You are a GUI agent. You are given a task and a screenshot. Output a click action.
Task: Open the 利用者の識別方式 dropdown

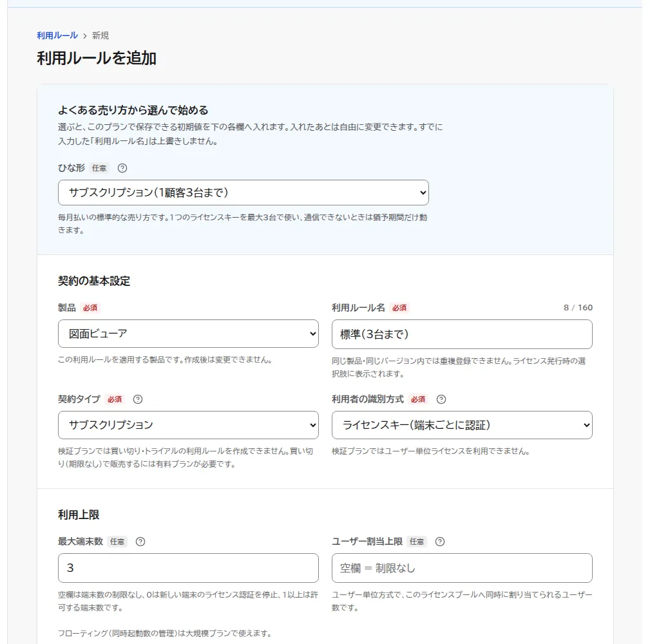[x=462, y=425]
